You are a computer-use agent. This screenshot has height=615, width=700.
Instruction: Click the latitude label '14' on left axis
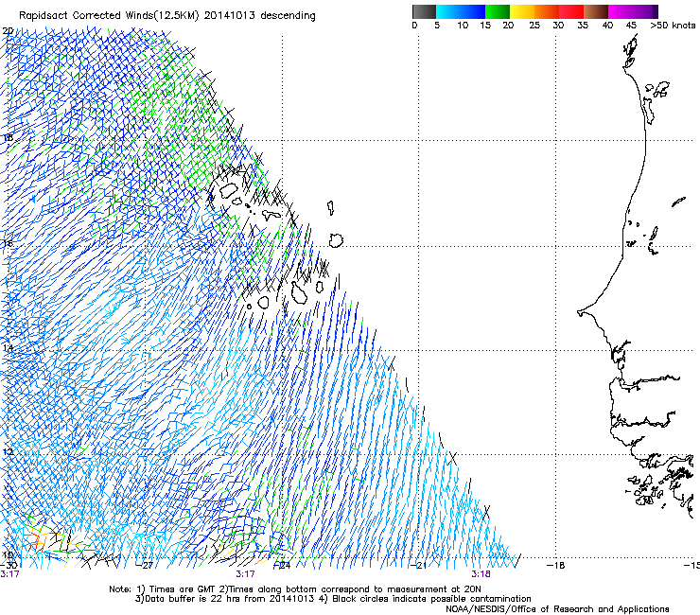pyautogui.click(x=8, y=348)
